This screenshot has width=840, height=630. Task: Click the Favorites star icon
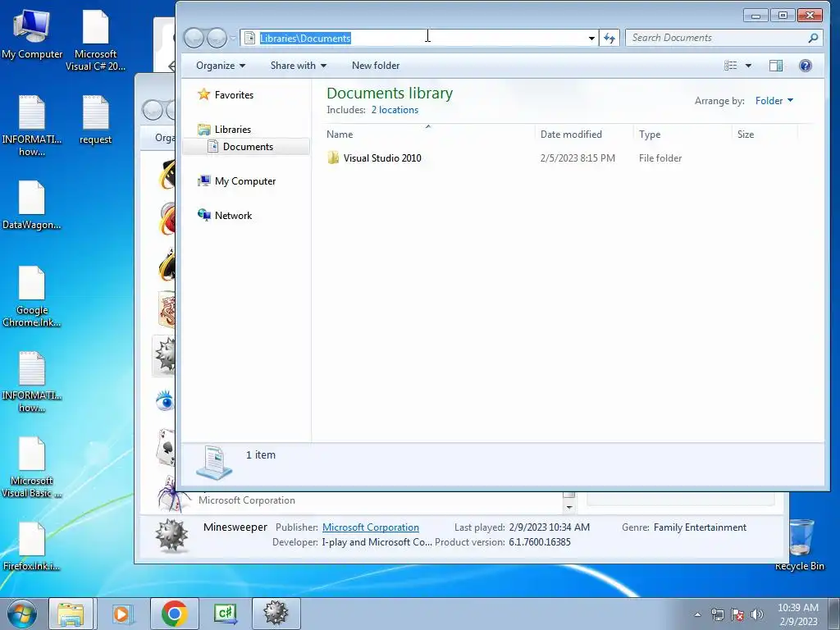(203, 94)
